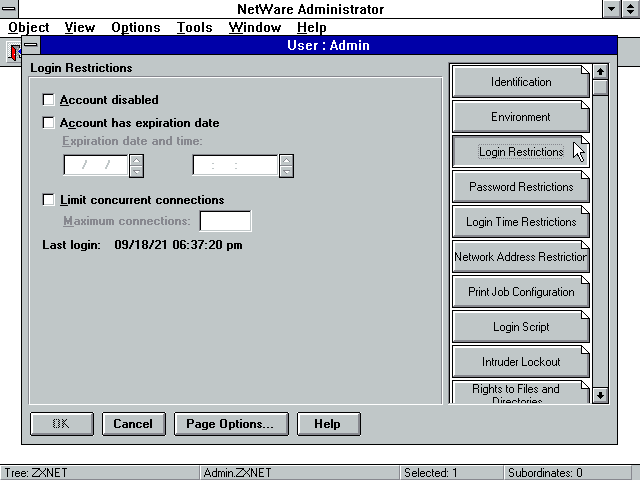Open the Window menu

pos(255,27)
